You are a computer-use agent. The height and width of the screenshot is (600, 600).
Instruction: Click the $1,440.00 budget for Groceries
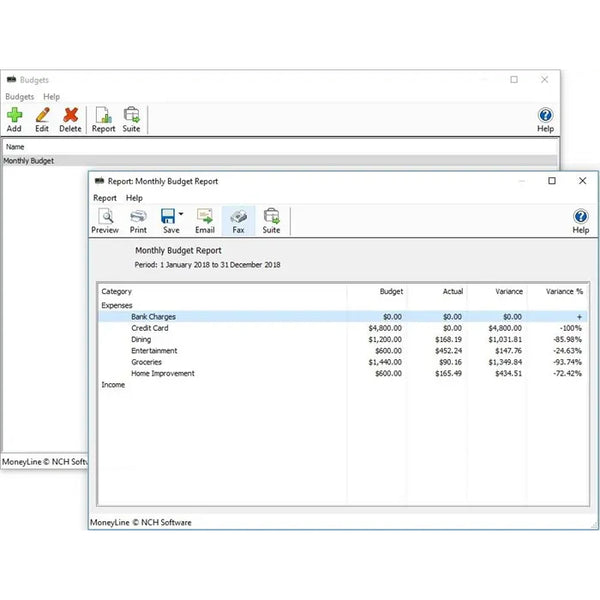385,362
